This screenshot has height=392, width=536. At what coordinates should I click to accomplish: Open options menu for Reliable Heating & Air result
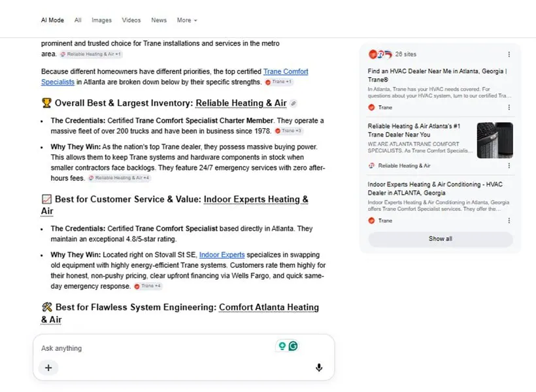(509, 165)
